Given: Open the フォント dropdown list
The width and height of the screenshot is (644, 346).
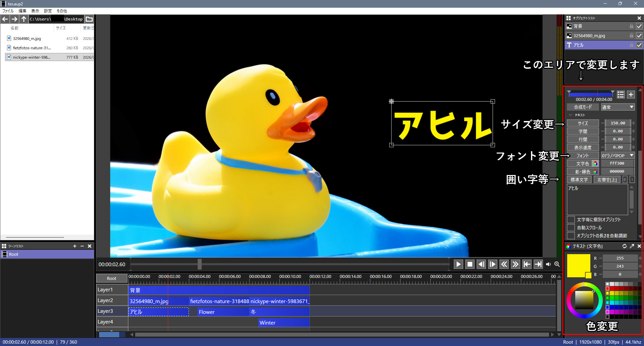Looking at the screenshot, I should [618, 156].
